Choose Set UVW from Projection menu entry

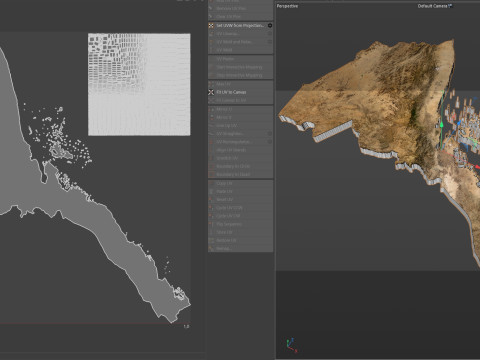tap(241, 25)
